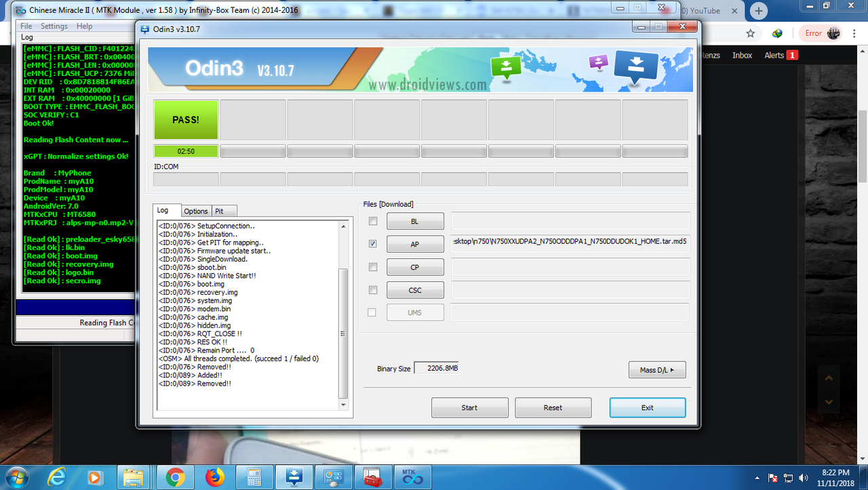Bookmark this page with the Chrome star
Viewport: 868px width, 490px height.
(751, 33)
